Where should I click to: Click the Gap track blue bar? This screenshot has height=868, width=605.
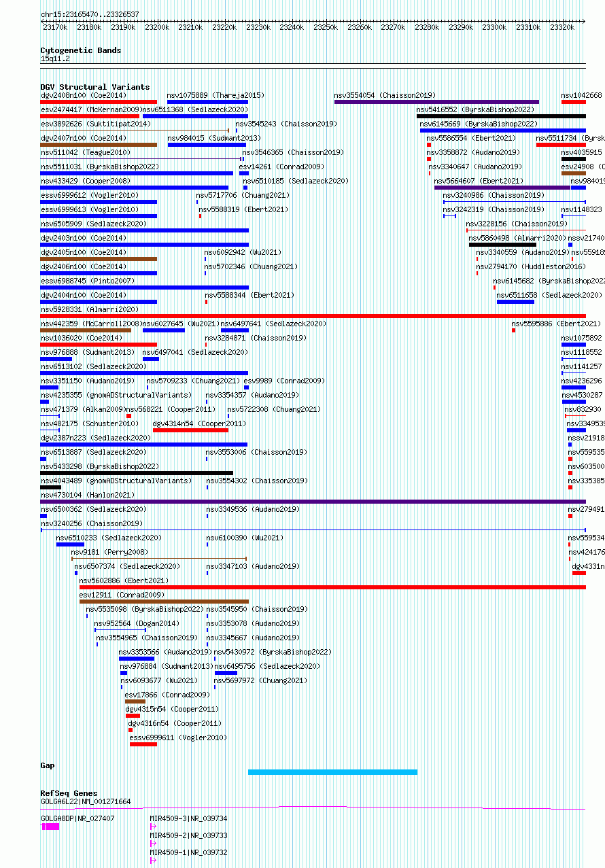point(332,771)
